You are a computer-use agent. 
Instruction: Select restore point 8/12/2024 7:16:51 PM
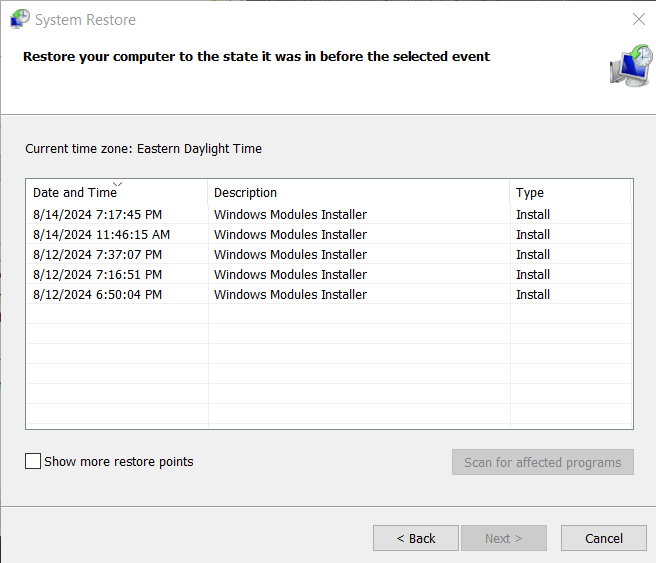click(329, 274)
